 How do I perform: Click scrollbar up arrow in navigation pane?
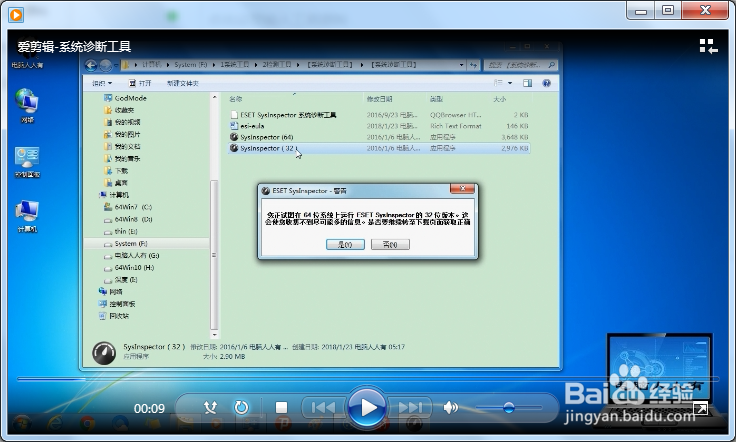tap(214, 97)
